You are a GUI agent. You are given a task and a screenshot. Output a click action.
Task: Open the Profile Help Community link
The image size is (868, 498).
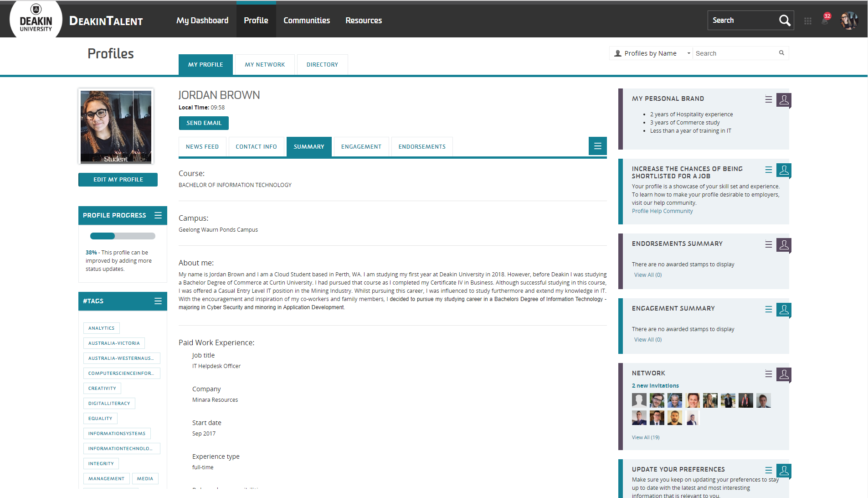[662, 211]
